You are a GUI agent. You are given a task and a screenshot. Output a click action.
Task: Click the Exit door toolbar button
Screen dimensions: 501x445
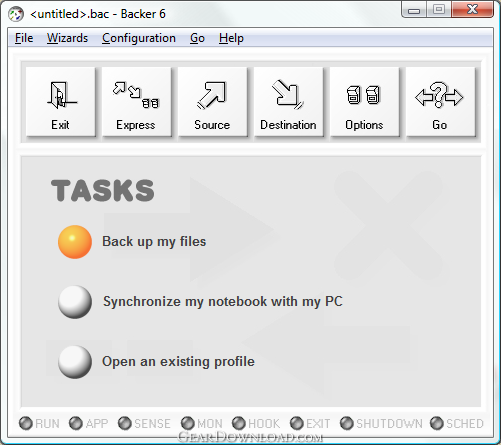[61, 102]
